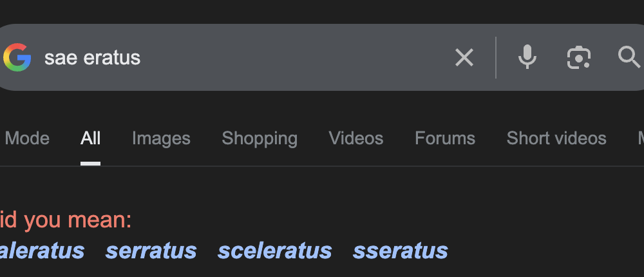Select the 'sseratus' suggestion
This screenshot has width=644, height=277.
[400, 251]
